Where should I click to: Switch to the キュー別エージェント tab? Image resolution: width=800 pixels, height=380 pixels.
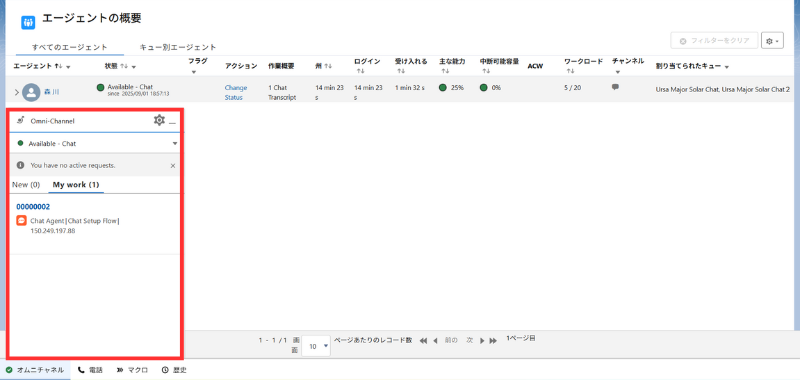click(178, 47)
